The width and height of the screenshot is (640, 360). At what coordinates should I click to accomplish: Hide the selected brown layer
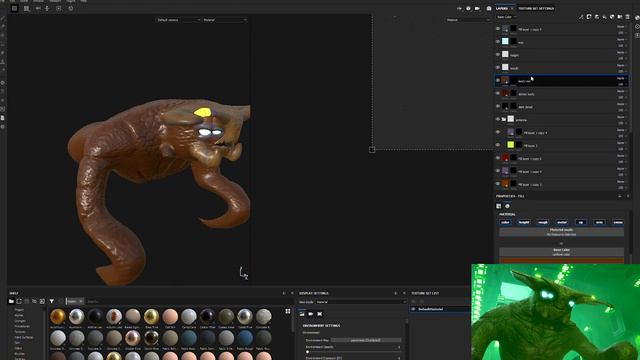[x=498, y=80]
